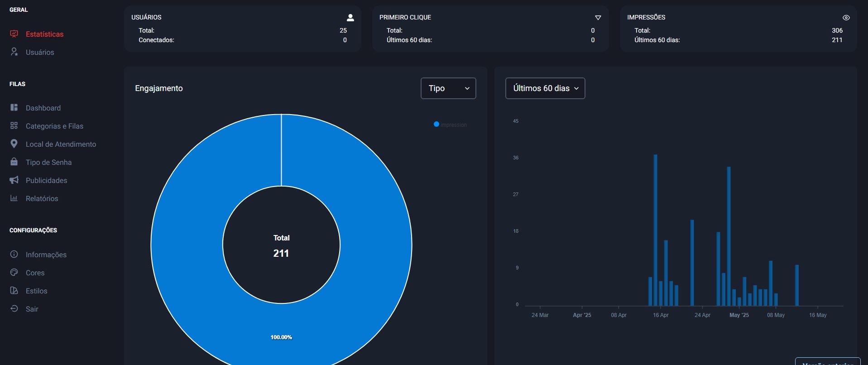Click the Categorias e Filas grid icon
The height and width of the screenshot is (365, 868).
(x=14, y=126)
